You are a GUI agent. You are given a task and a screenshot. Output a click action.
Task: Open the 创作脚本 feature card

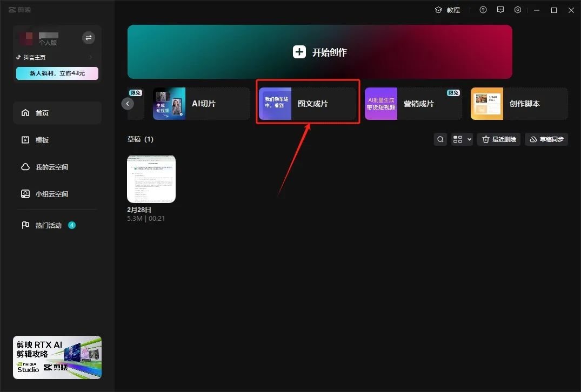click(519, 104)
